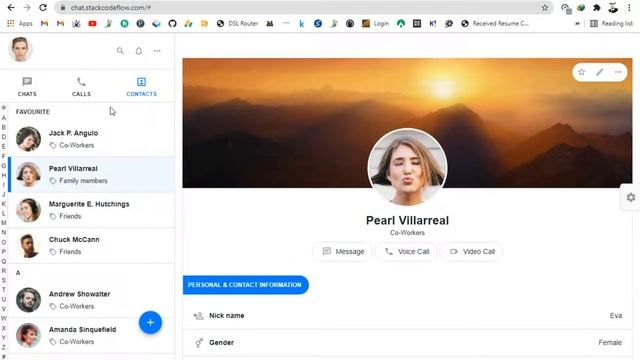Open sidebar more options menu
This screenshot has width=640, height=360.
click(157, 51)
